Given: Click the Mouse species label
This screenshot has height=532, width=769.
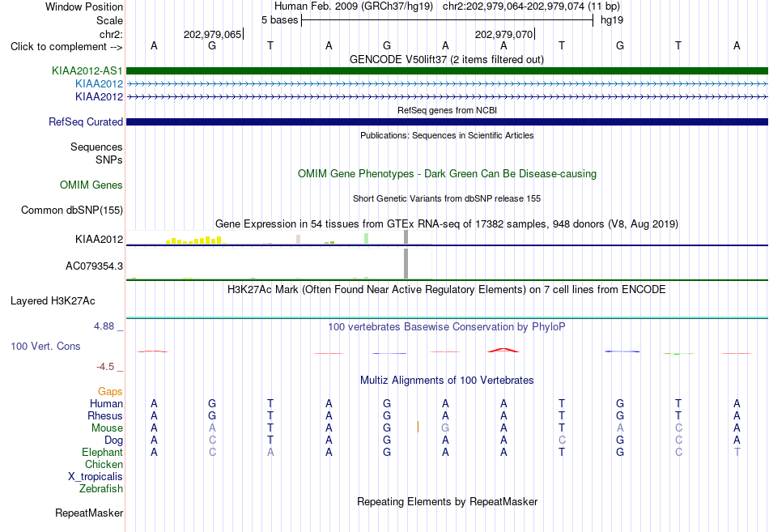Looking at the screenshot, I should click(107, 428).
